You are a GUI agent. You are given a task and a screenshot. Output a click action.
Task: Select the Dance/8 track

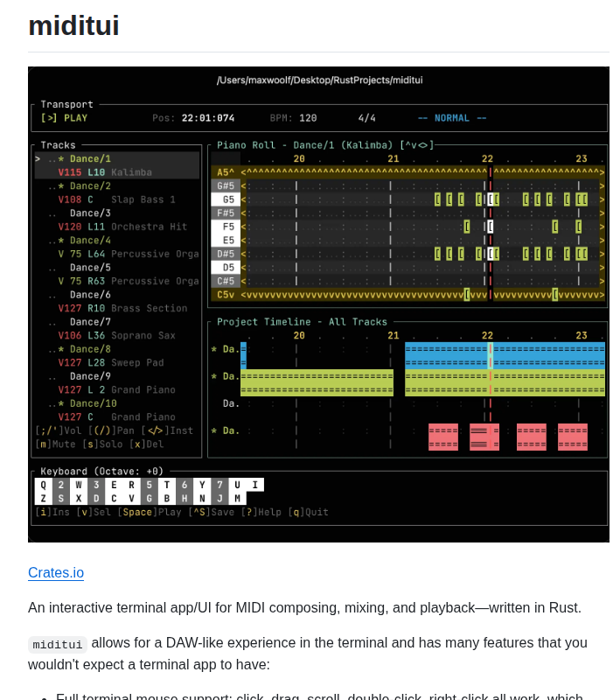90,349
